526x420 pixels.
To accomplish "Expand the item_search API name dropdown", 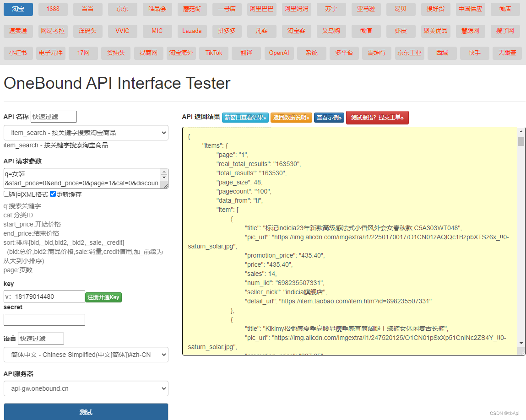I will 86,133.
